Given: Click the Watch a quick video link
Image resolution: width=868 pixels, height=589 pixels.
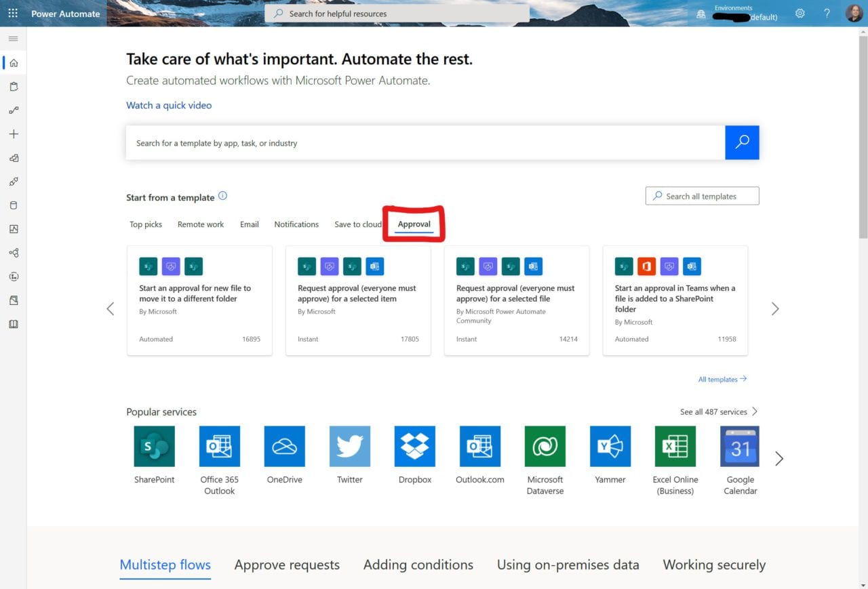Looking at the screenshot, I should [x=168, y=105].
